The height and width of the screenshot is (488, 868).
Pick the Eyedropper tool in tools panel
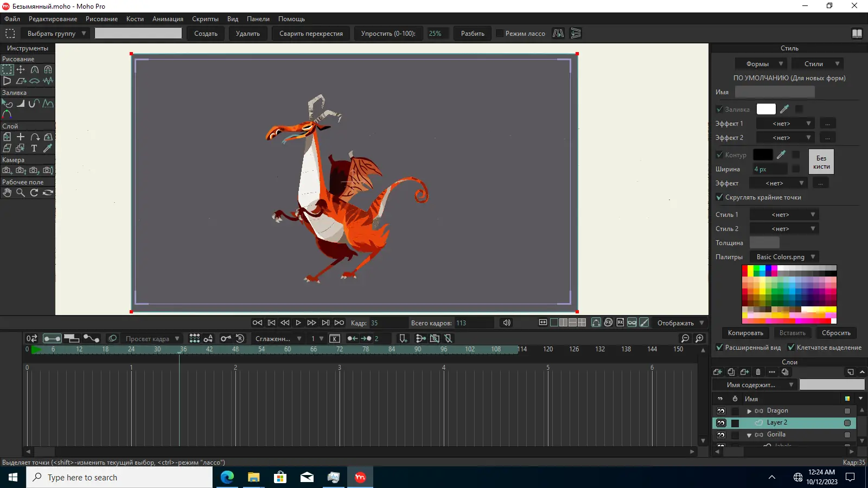[x=48, y=148]
